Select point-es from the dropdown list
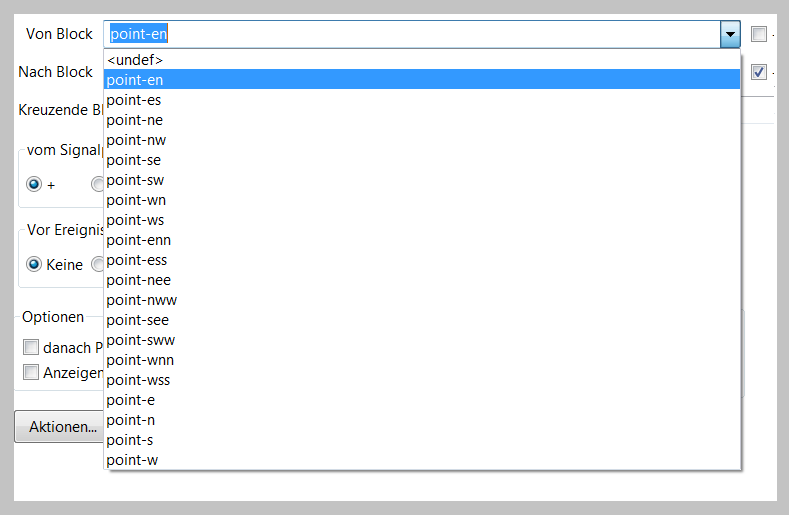 134,100
